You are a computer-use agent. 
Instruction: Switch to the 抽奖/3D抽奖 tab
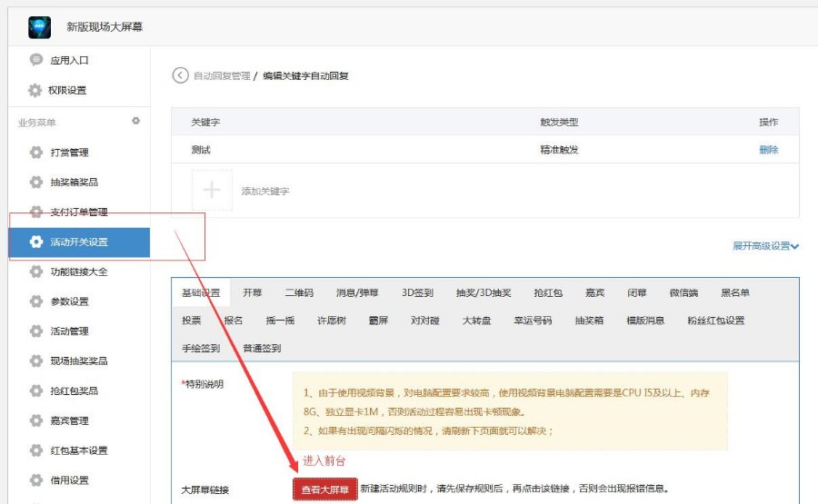(x=484, y=293)
